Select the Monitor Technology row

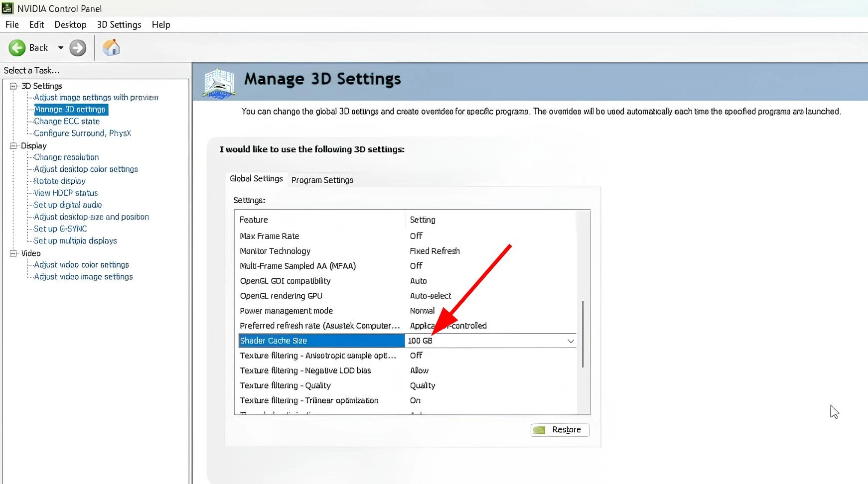pyautogui.click(x=407, y=251)
